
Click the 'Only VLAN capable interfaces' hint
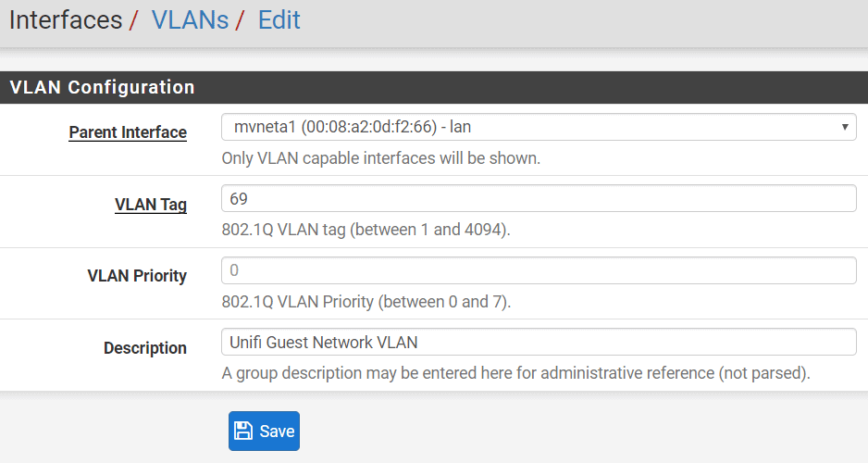381,158
